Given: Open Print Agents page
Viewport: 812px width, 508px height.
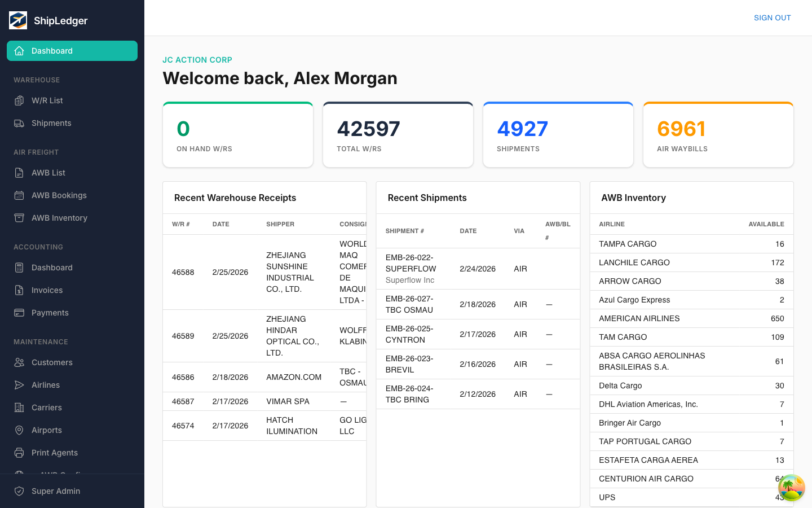Looking at the screenshot, I should [72, 453].
